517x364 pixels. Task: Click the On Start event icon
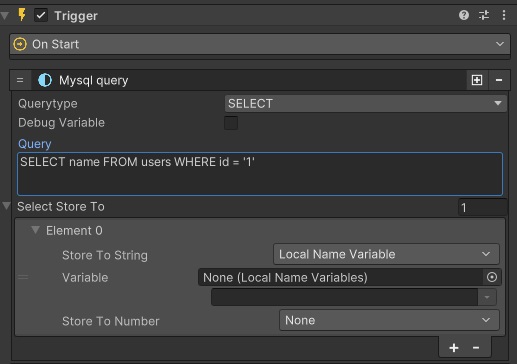tap(20, 44)
